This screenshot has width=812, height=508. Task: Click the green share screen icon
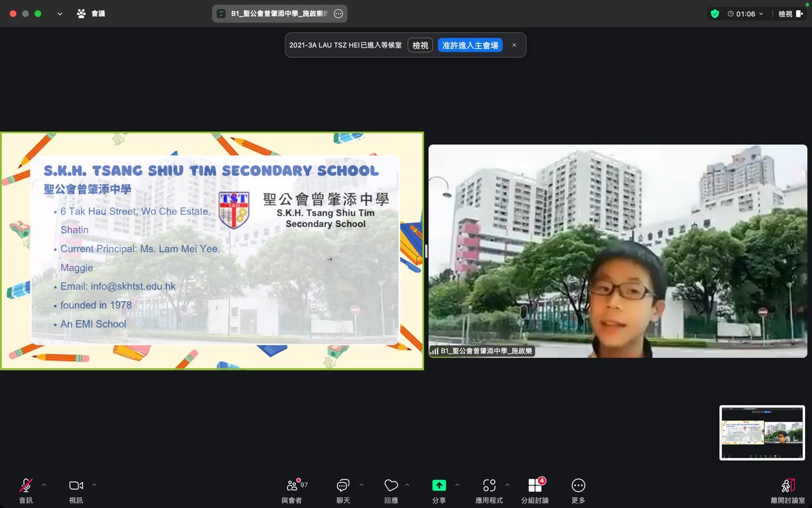pyautogui.click(x=439, y=486)
